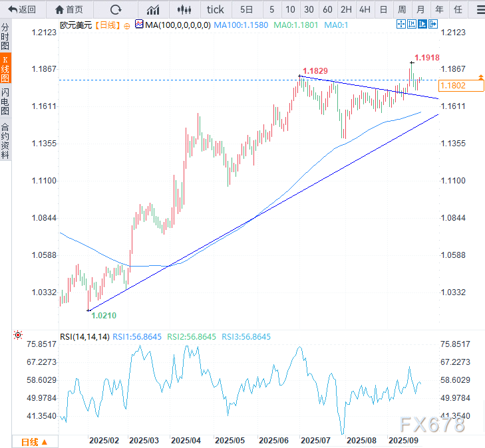Go to 首页 home page

70,9
